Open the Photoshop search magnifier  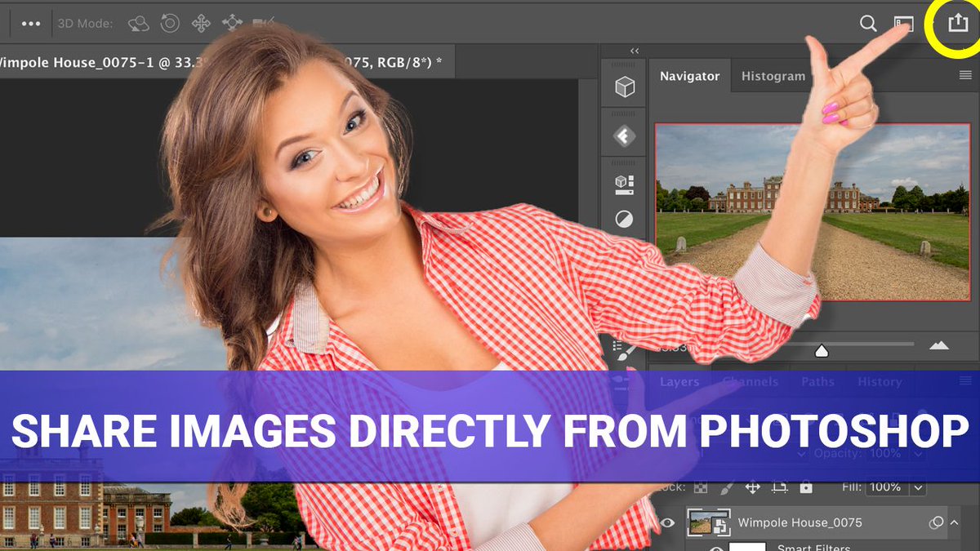click(x=868, y=24)
